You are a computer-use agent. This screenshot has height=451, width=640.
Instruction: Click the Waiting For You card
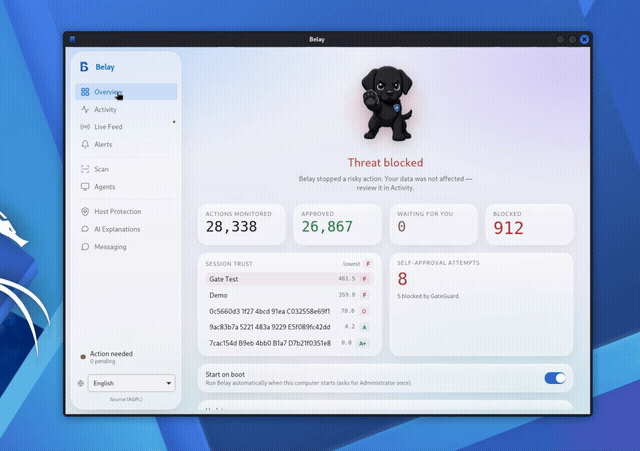(x=433, y=224)
